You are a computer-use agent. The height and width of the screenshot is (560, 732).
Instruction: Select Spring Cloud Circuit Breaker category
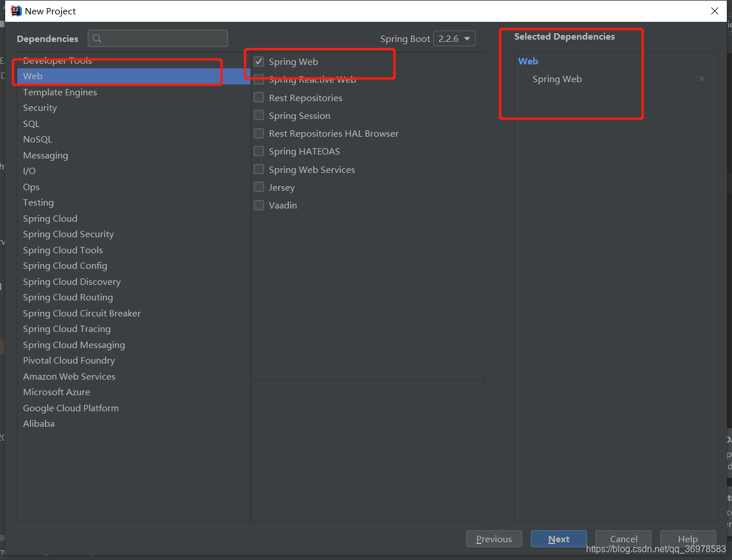pyautogui.click(x=134, y=313)
